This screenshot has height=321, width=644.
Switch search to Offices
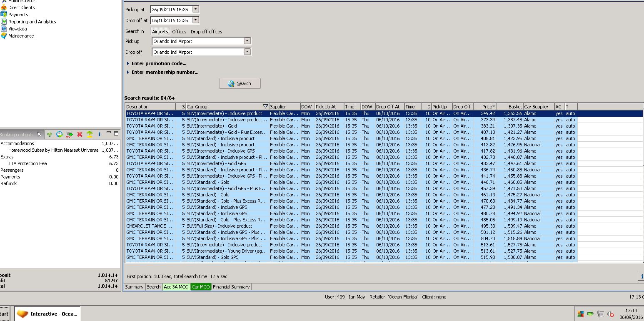(x=179, y=32)
